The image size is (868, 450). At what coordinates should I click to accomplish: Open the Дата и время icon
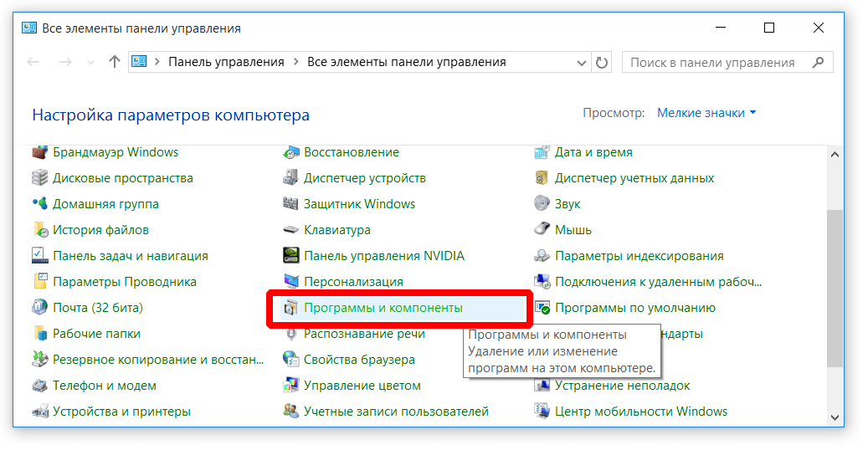coord(542,152)
